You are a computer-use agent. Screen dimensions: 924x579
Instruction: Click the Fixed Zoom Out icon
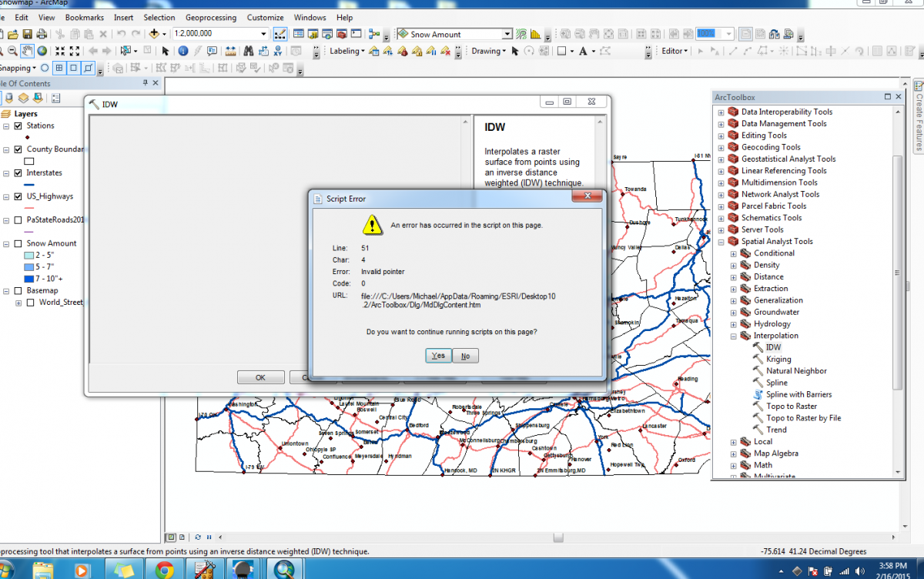pos(75,51)
